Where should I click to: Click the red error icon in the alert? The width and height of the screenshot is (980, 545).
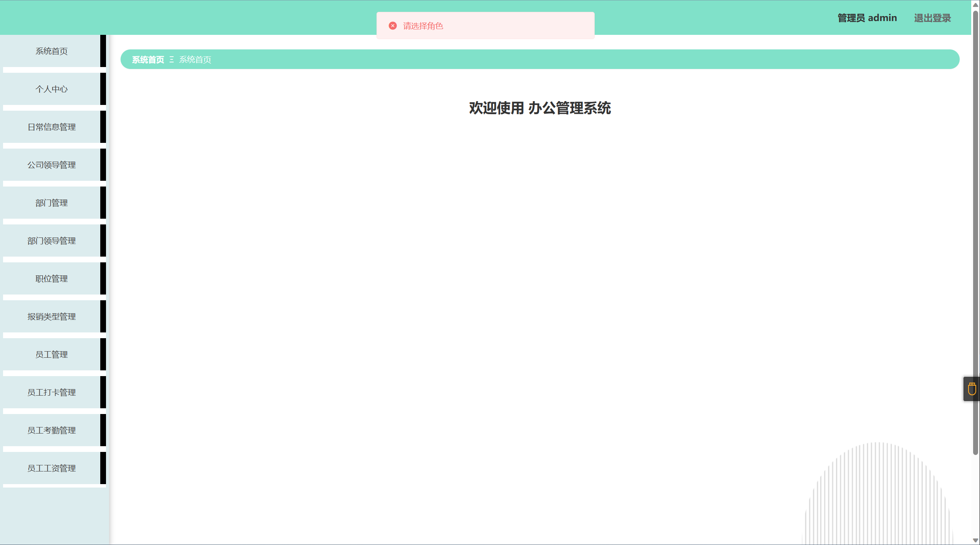393,26
